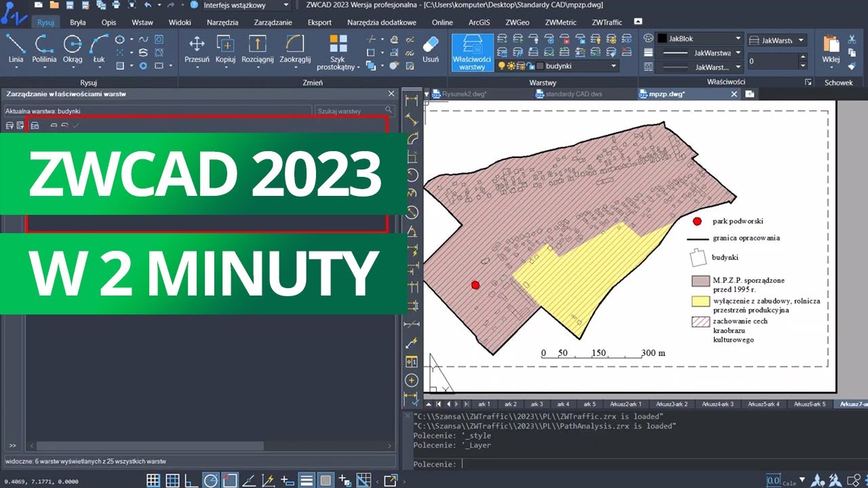Increase transparency value with up stepper
This screenshot has height=488, width=868.
[x=803, y=58]
